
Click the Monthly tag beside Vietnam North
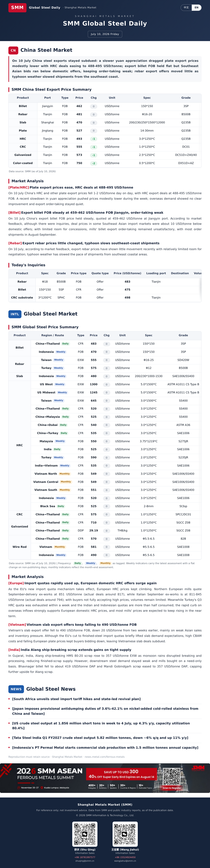(x=64, y=474)
